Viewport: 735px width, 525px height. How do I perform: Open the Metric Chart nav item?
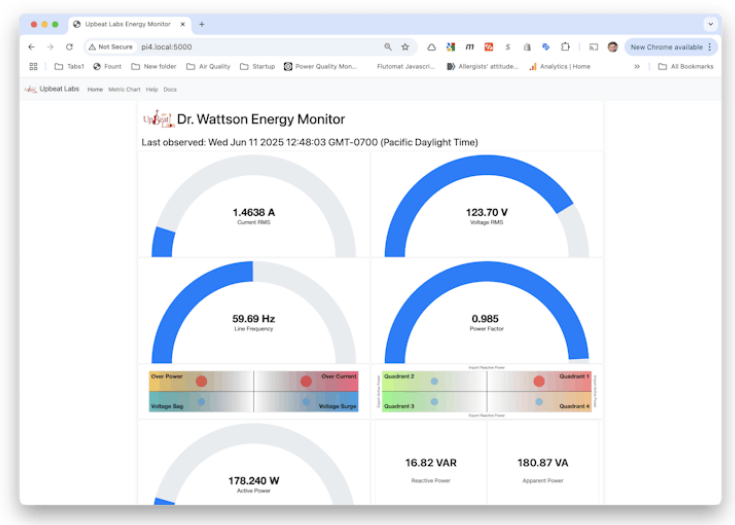[124, 90]
